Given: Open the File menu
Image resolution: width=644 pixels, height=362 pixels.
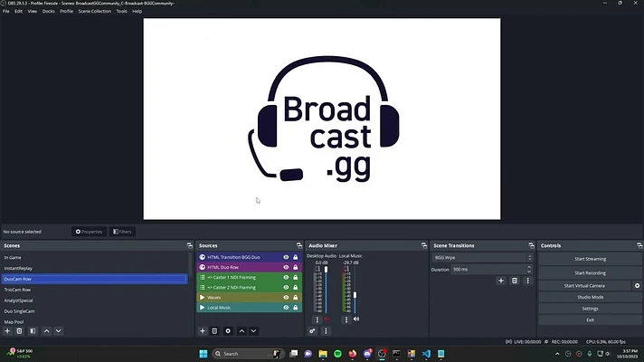Looking at the screenshot, I should 5,11.
